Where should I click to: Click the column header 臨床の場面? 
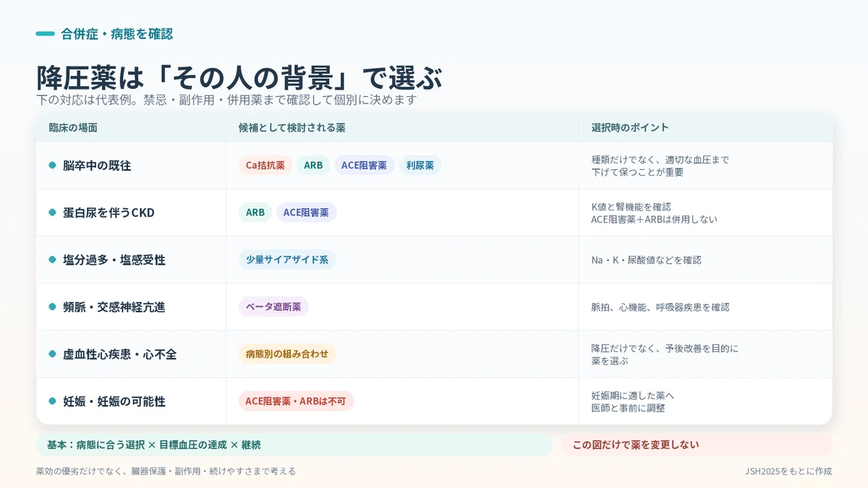(x=73, y=127)
